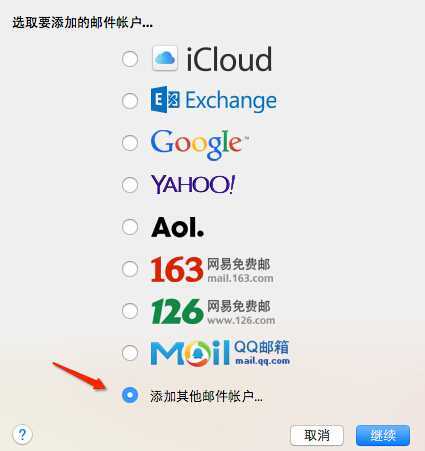Select the QQ邮箱 radio button
This screenshot has height=451, width=425.
pyautogui.click(x=130, y=353)
